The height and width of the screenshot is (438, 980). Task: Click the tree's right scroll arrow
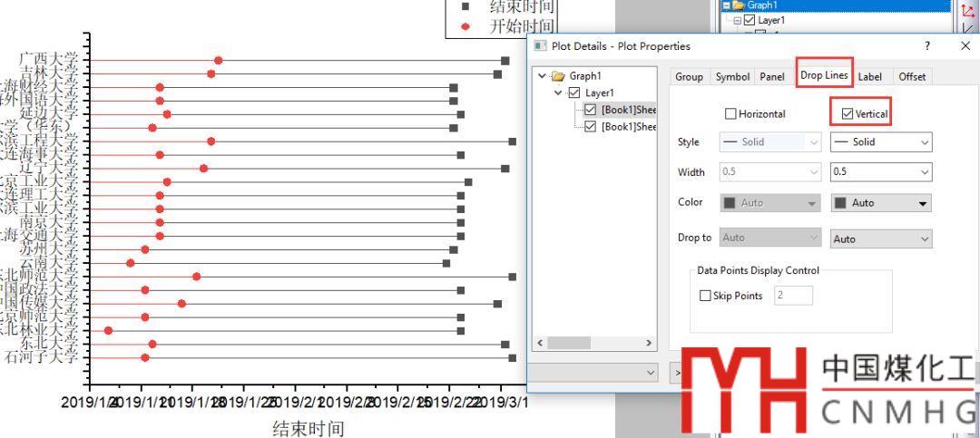coord(649,343)
